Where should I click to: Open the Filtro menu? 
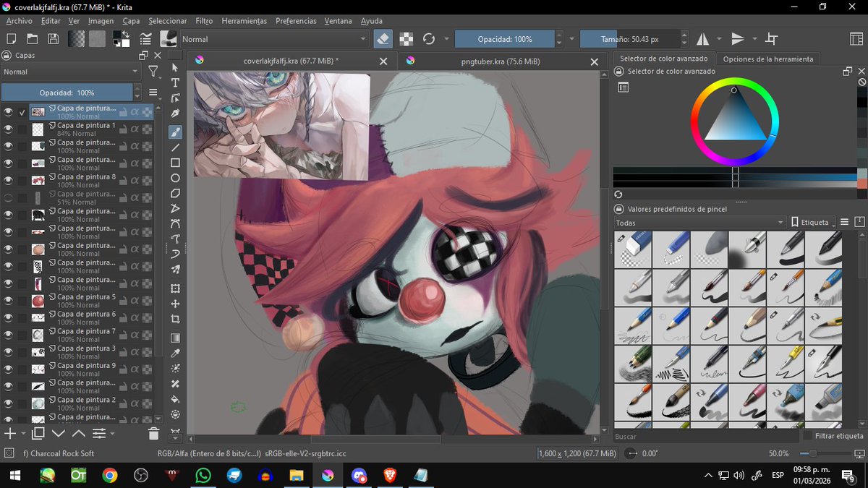pos(204,21)
